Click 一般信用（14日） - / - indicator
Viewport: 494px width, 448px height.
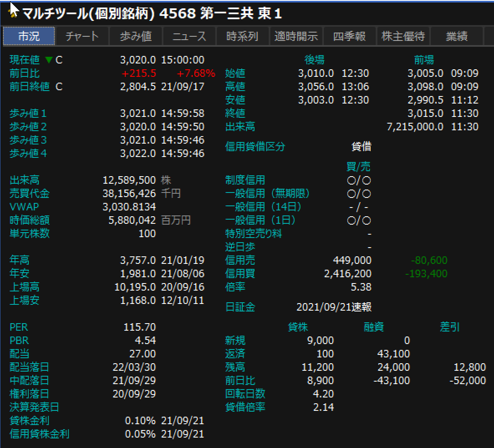pyautogui.click(x=359, y=207)
